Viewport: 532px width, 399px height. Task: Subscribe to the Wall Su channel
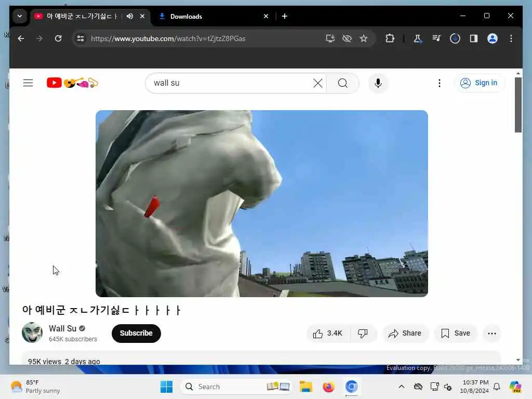[136, 333]
